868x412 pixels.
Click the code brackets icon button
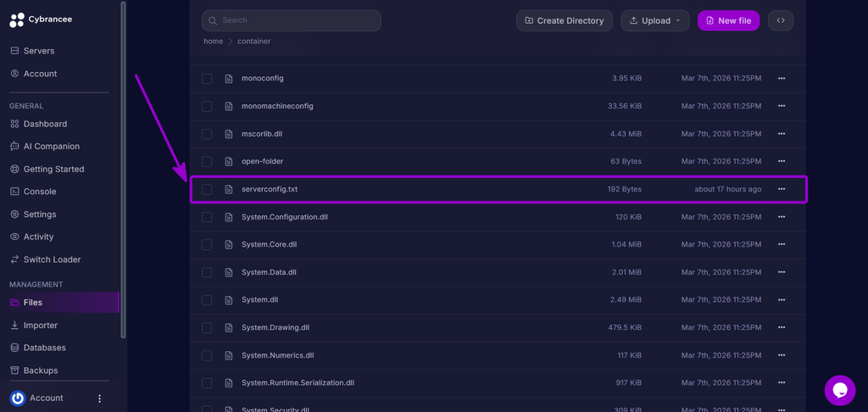pos(781,20)
